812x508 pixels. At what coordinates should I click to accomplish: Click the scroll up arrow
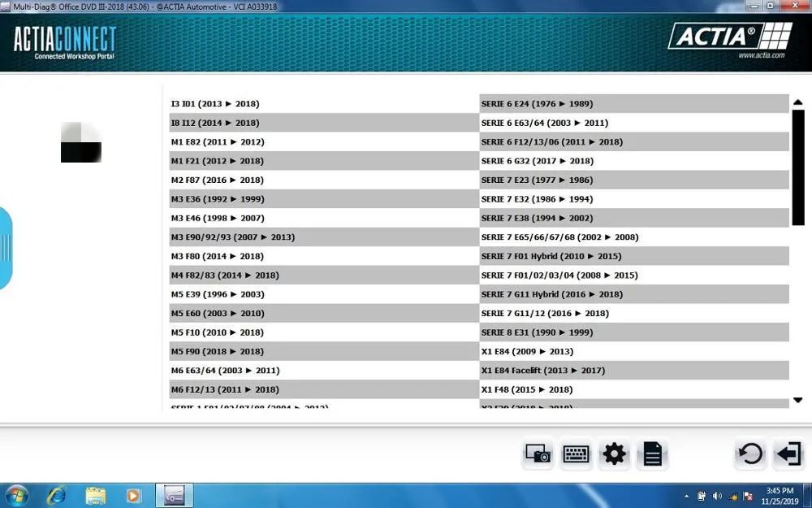tap(797, 102)
